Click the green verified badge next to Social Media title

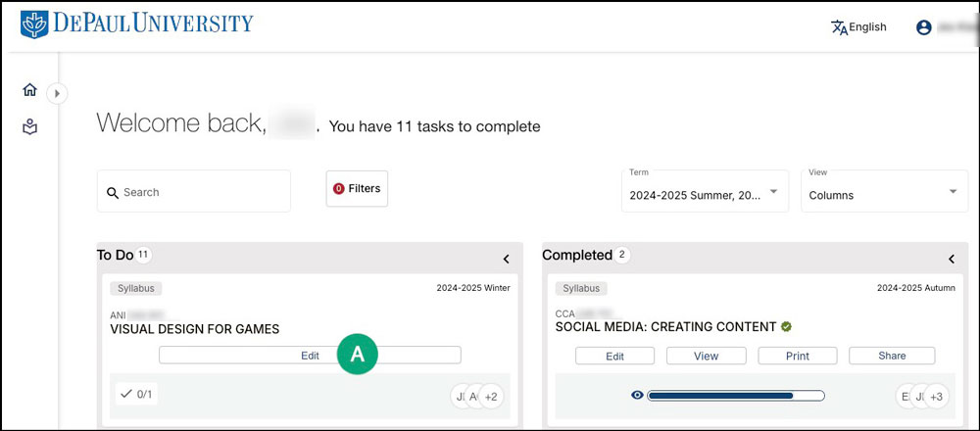tap(786, 326)
